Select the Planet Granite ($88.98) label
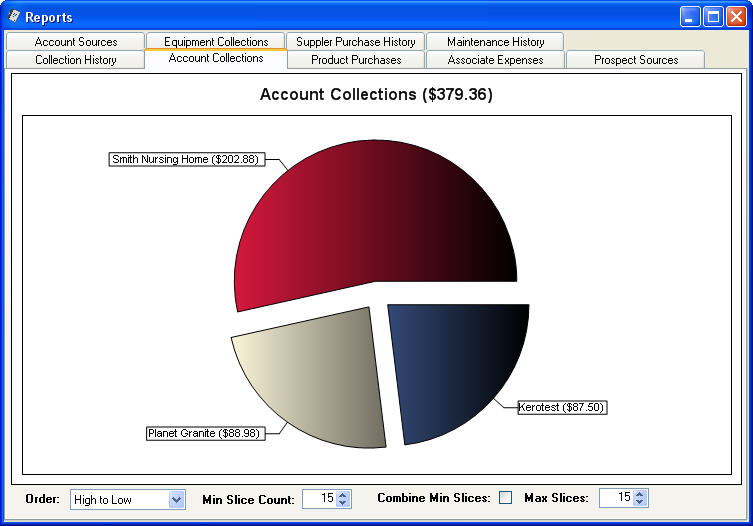 tap(206, 433)
